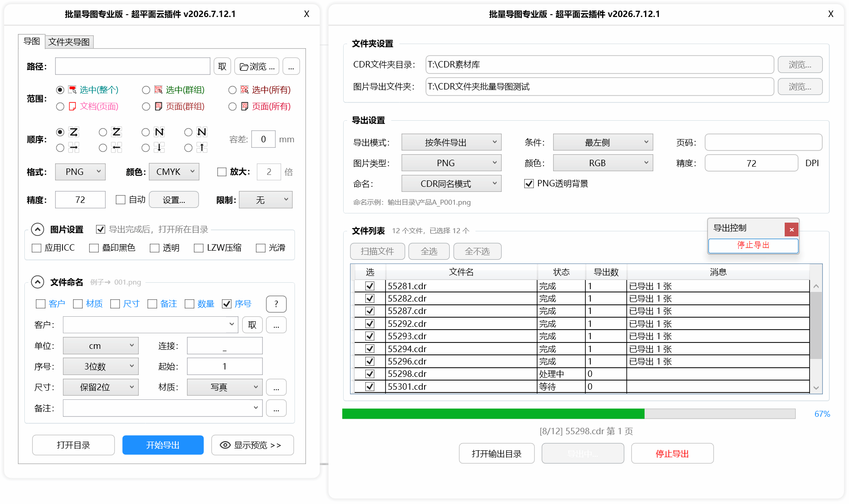The width and height of the screenshot is (849, 504).
Task: Click the 打开目录 button
Action: tap(74, 445)
